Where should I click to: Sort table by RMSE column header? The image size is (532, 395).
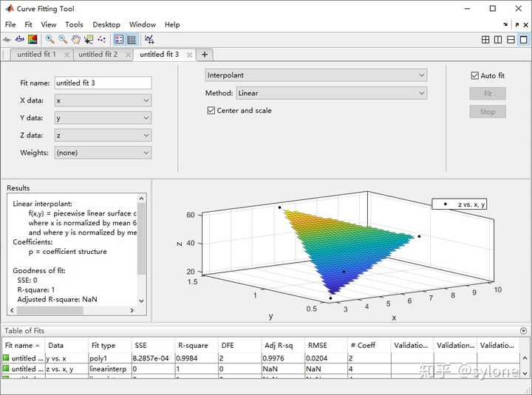point(326,345)
